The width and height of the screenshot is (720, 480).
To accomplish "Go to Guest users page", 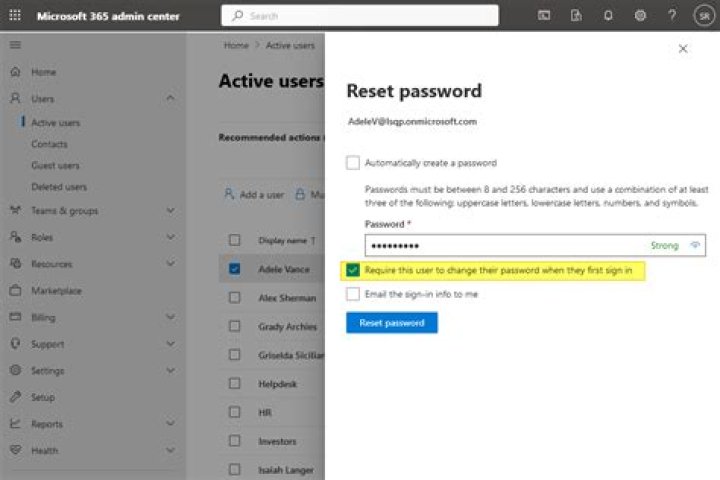I will tap(55, 165).
